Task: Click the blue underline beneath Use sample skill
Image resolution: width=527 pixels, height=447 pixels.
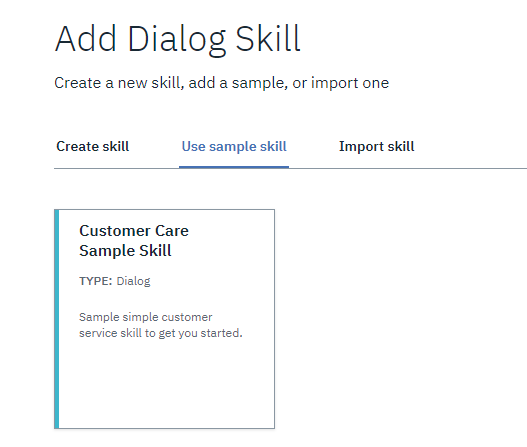Action: coord(234,166)
